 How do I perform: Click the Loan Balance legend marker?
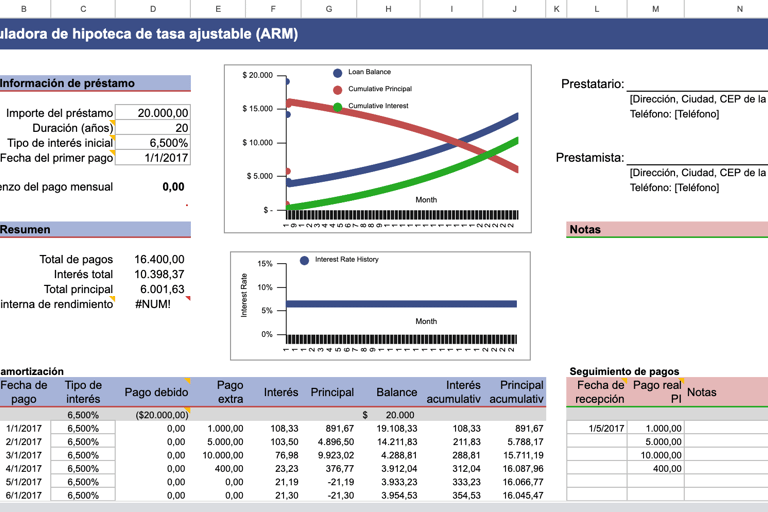pyautogui.click(x=337, y=73)
